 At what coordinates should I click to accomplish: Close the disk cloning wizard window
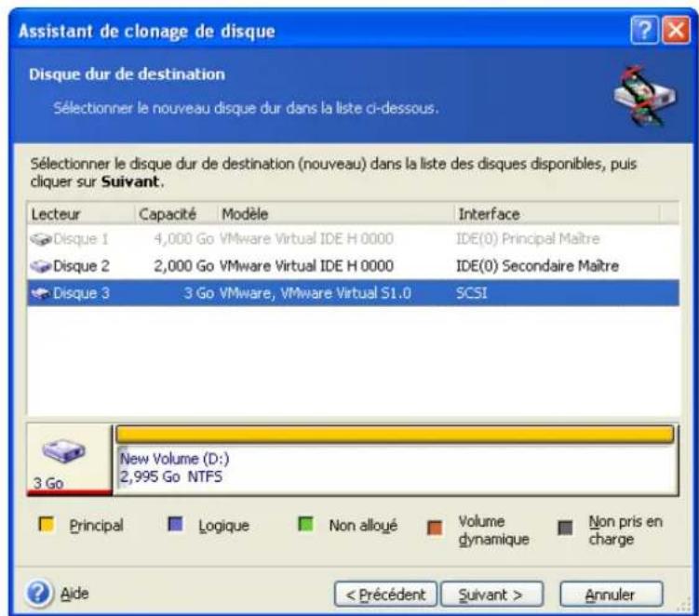click(676, 31)
